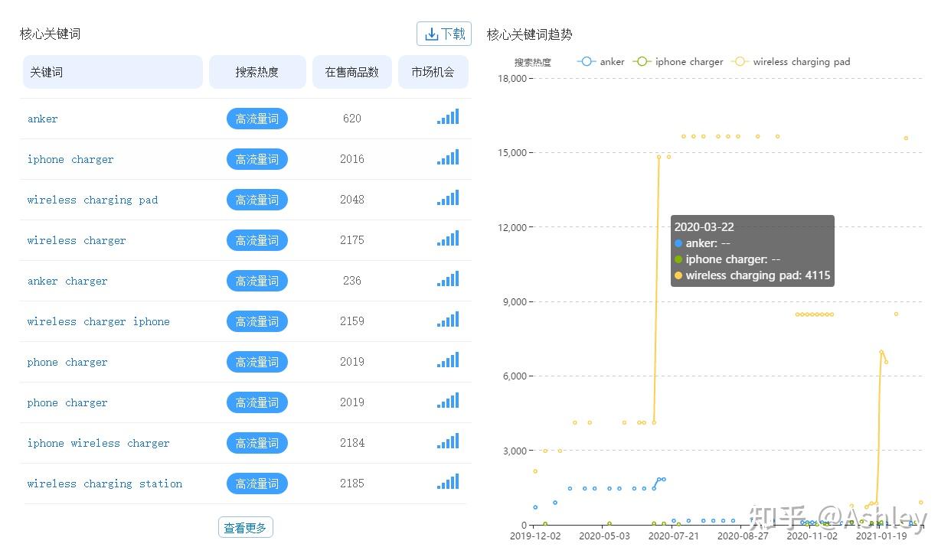Click the 高流量词 badge for anker
This screenshot has width=951, height=560.
click(x=257, y=119)
